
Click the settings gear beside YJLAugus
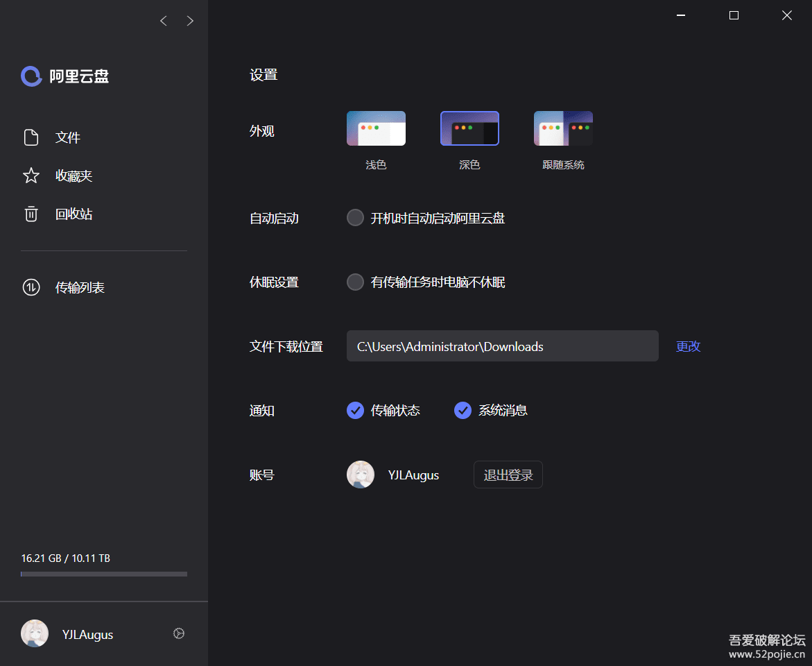click(x=179, y=633)
